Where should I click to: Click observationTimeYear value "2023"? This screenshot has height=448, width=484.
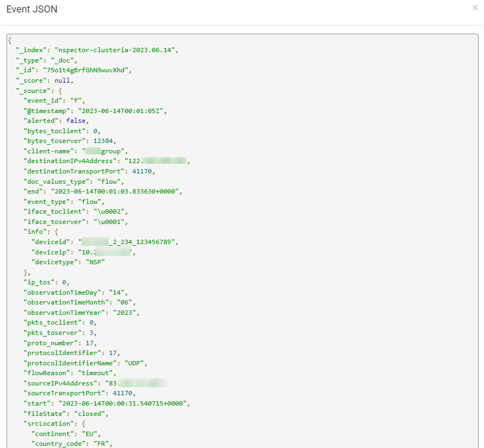124,313
